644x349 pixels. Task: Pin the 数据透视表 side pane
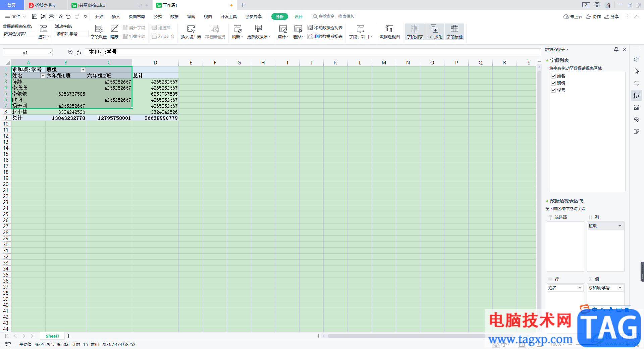point(616,49)
